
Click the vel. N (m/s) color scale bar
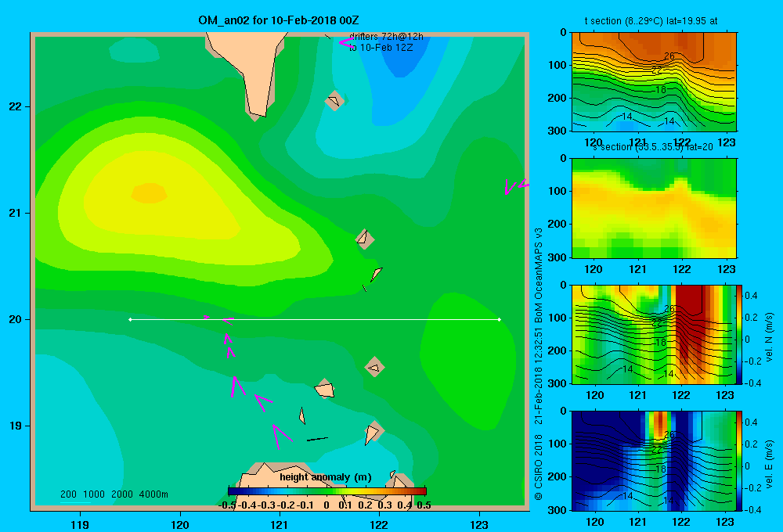[739, 334]
